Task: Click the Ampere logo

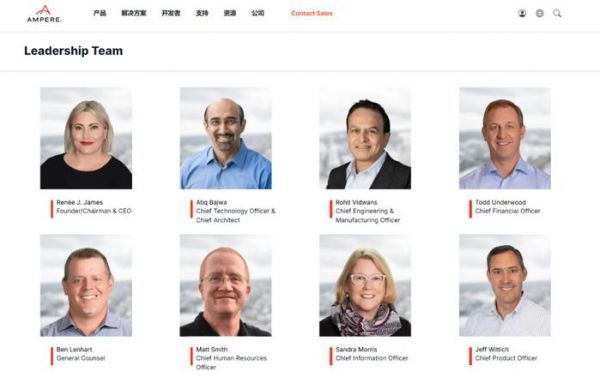Action: (44, 14)
